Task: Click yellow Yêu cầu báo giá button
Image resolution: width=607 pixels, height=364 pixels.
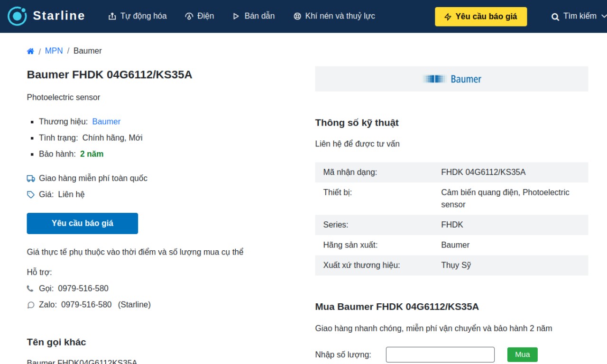Action: click(x=481, y=17)
